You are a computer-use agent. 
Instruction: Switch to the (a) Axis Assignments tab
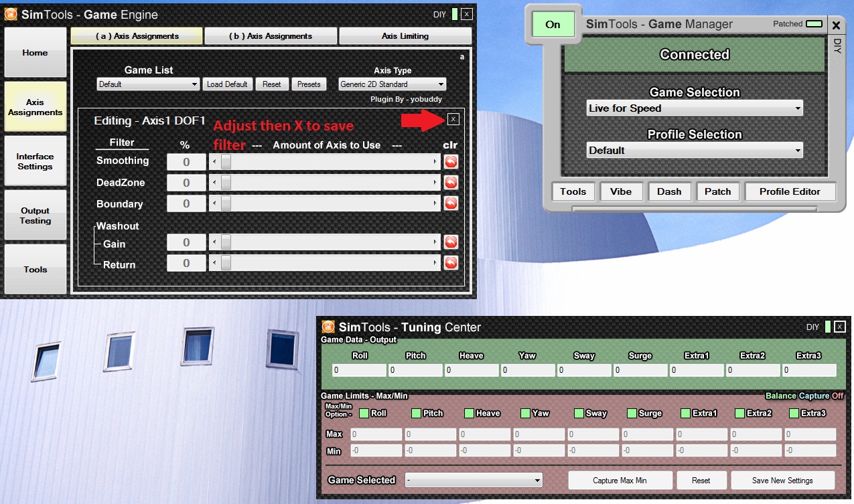click(137, 36)
